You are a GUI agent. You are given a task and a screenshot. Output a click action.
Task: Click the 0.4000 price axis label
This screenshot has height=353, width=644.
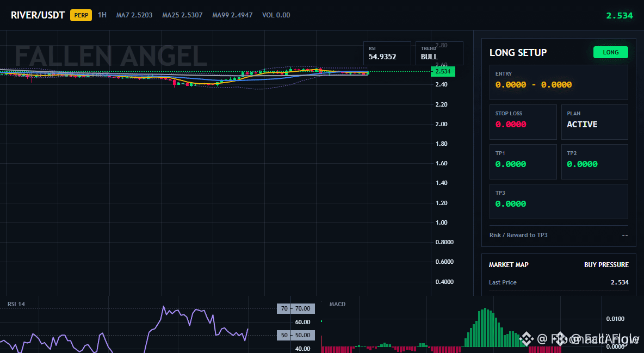[444, 282]
